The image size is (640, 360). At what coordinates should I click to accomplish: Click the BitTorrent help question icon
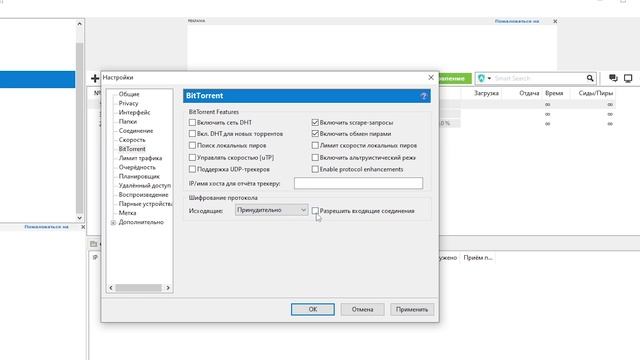point(423,96)
